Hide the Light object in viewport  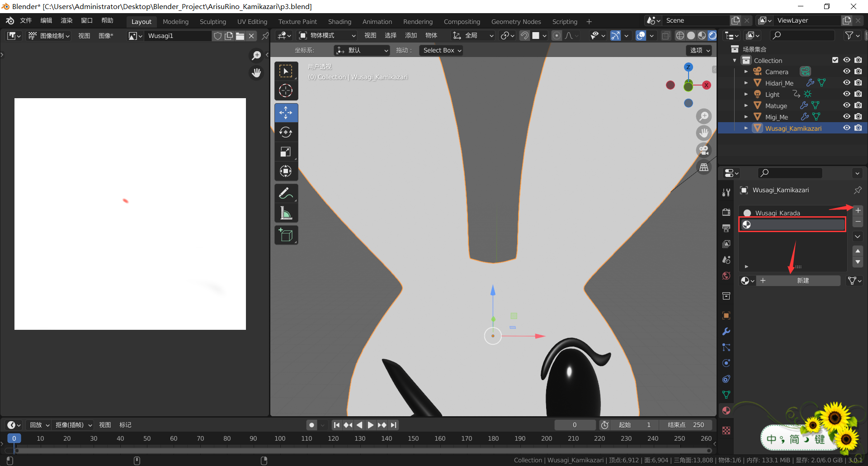click(x=847, y=94)
